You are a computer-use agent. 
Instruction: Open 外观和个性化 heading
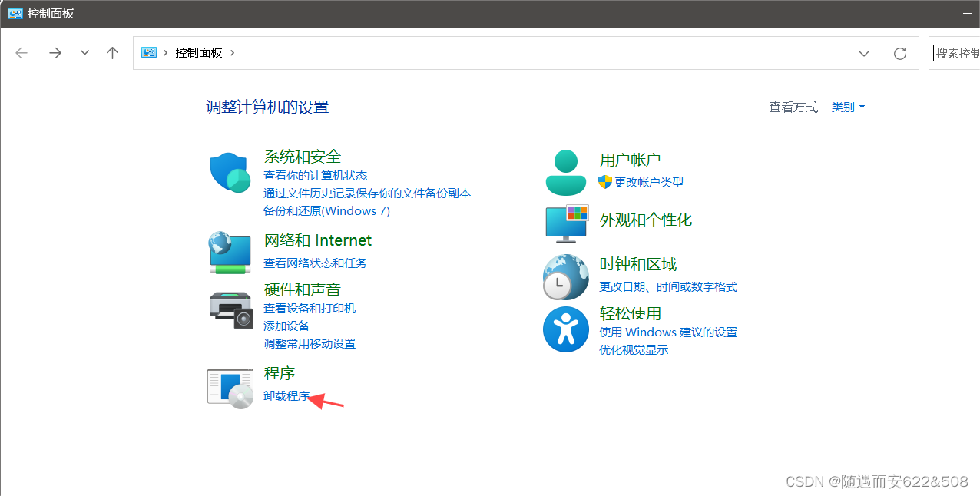646,220
